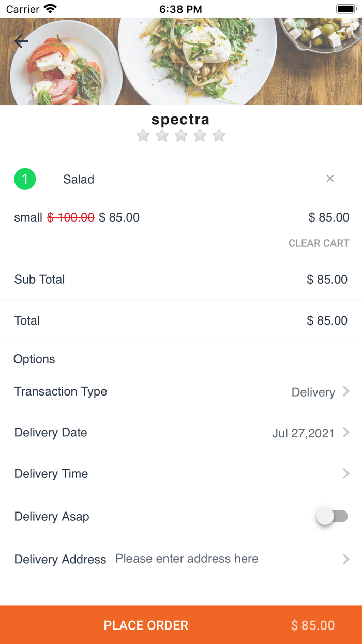Select the Salad item label
This screenshot has height=644, width=362.
click(x=78, y=179)
